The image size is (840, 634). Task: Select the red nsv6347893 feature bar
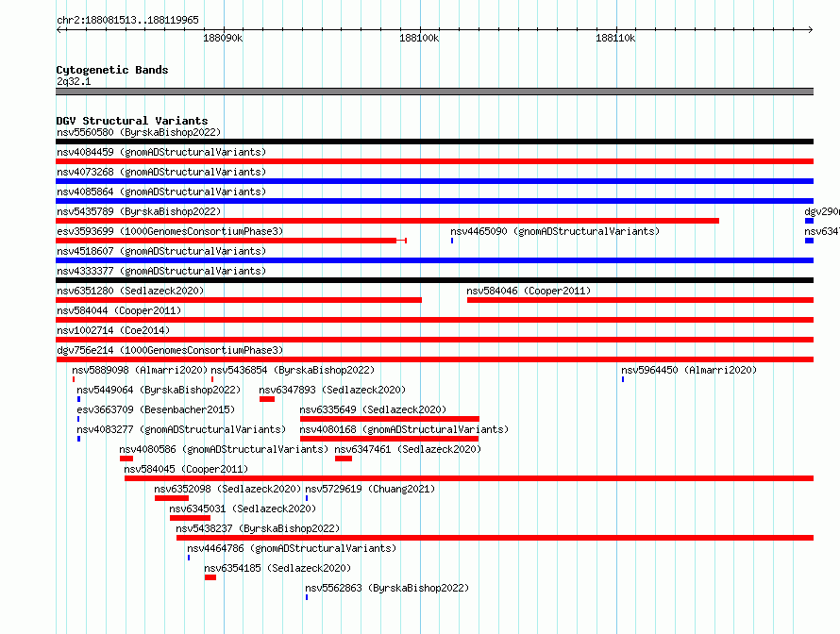267,399
